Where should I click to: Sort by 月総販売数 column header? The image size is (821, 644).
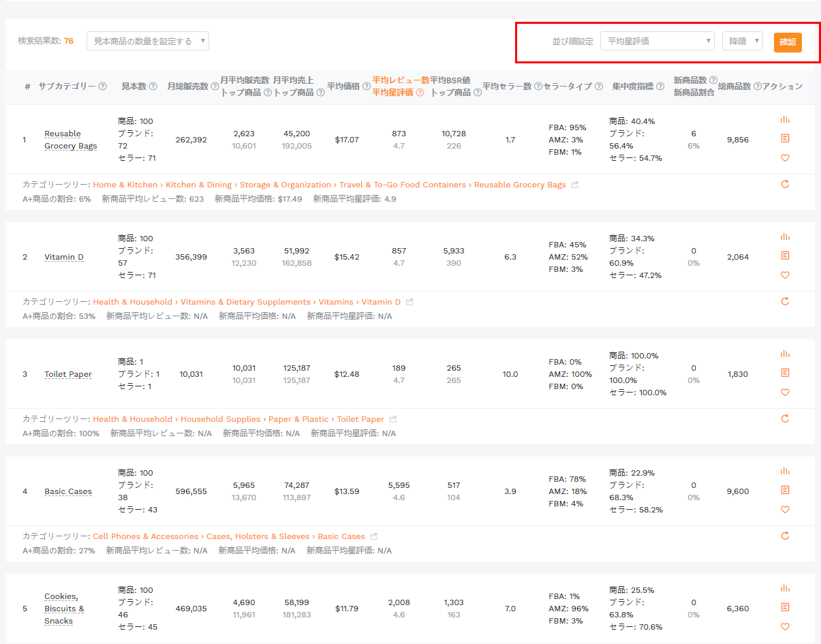point(187,87)
